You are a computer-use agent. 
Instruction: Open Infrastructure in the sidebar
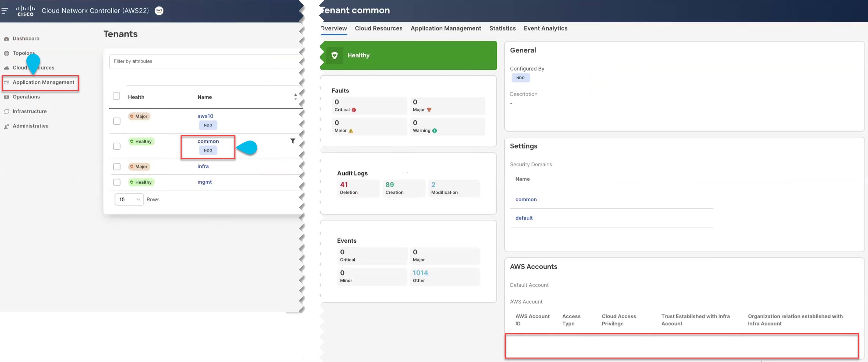[x=29, y=111]
